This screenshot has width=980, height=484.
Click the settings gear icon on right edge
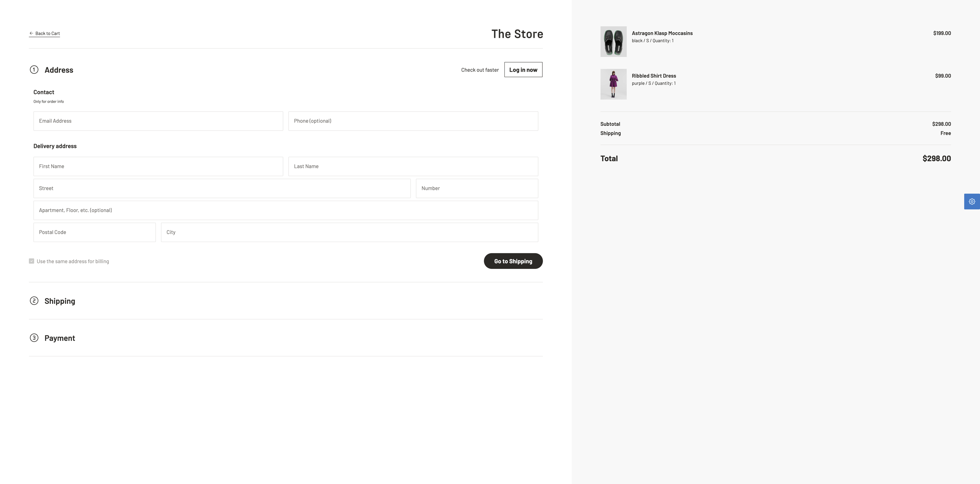pos(972,201)
